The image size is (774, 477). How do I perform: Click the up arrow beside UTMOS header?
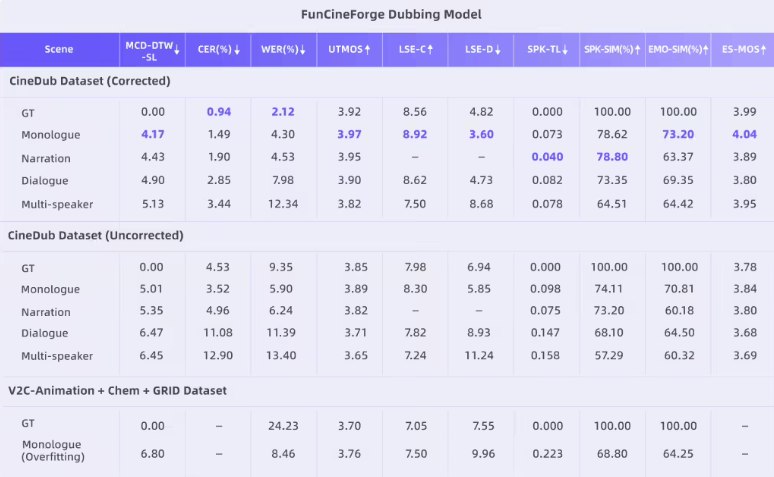pos(368,48)
